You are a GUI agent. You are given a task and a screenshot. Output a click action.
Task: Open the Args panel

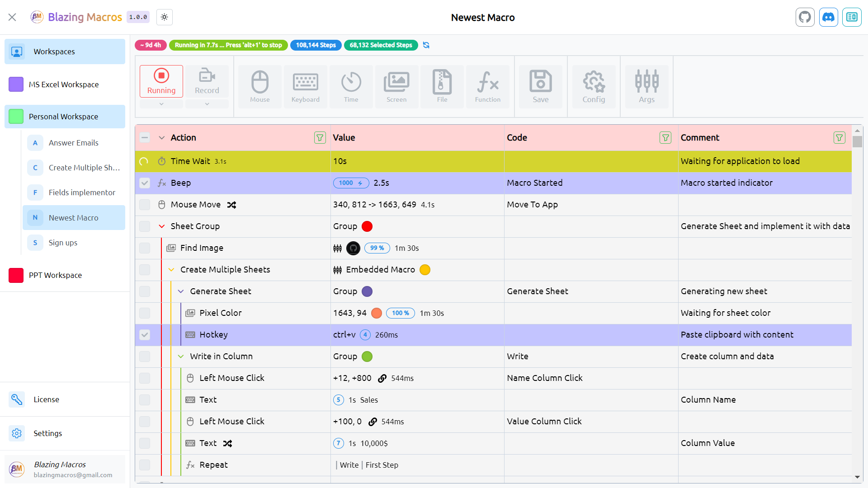[x=647, y=86]
